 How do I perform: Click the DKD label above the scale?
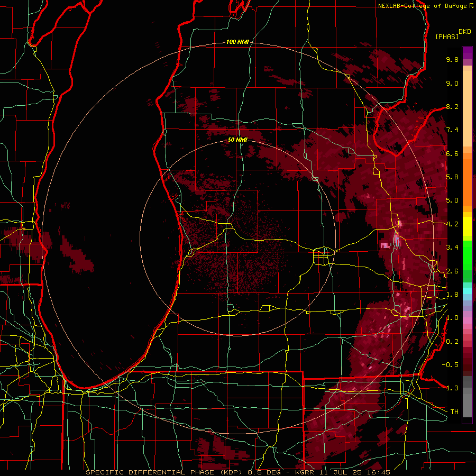pyautogui.click(x=465, y=32)
